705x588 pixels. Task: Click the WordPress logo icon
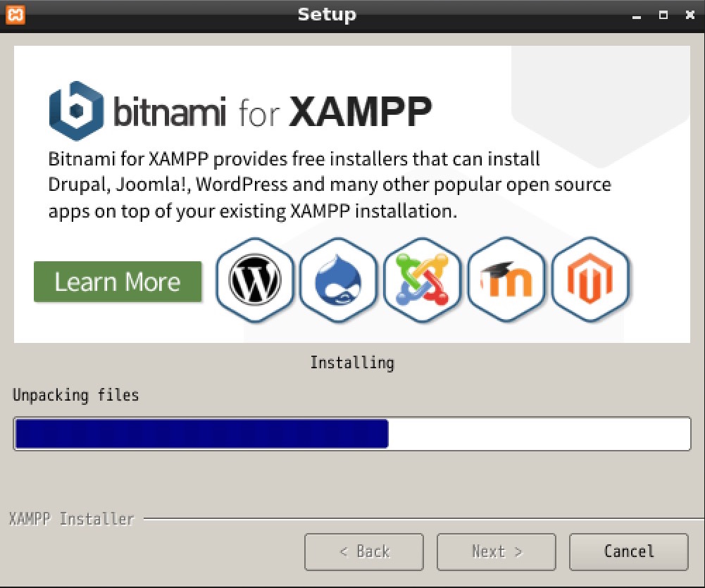coord(255,280)
